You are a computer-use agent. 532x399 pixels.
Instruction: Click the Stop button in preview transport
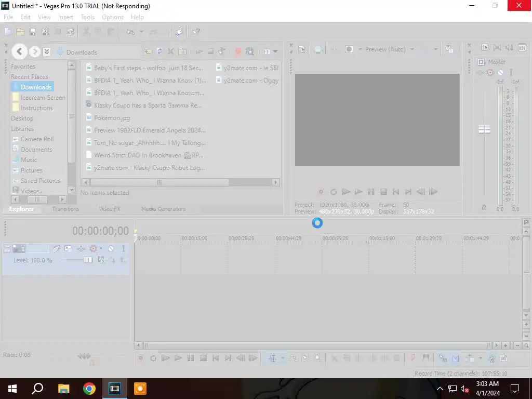click(383, 192)
